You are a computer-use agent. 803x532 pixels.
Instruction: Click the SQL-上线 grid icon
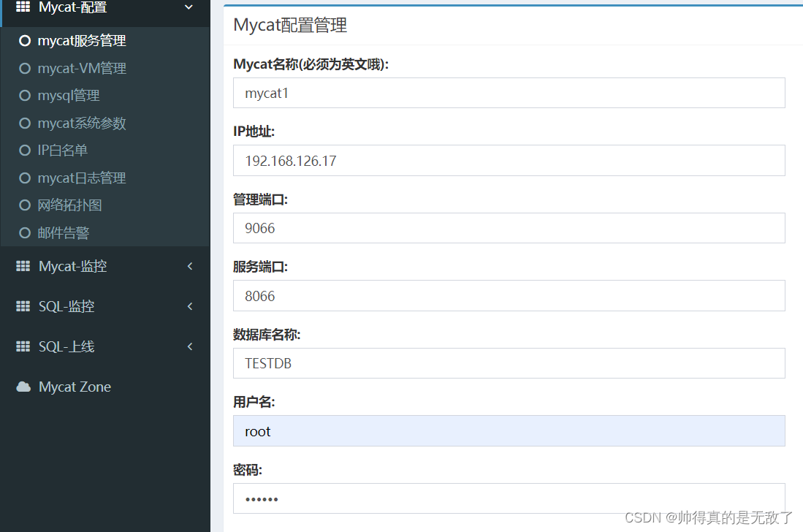[22, 346]
